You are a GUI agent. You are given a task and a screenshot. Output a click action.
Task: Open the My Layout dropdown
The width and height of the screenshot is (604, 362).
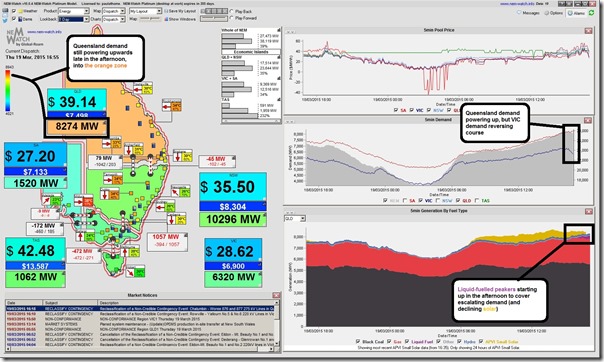click(145, 11)
